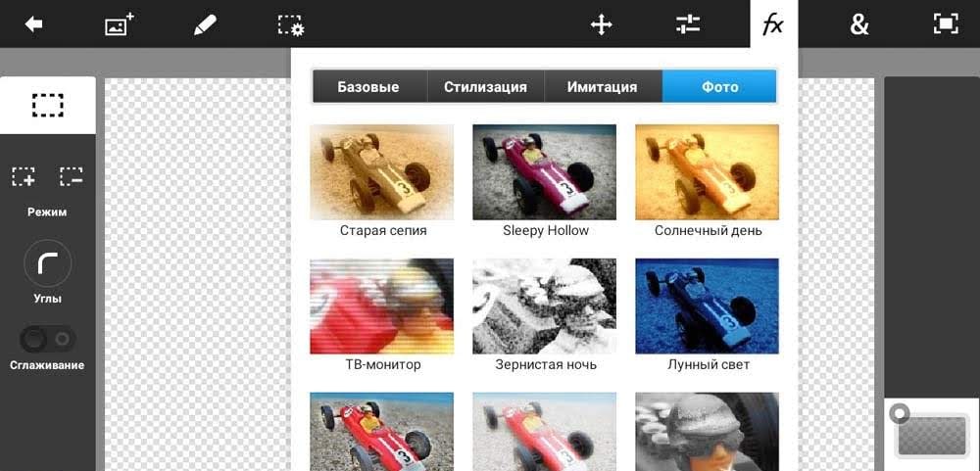Open the layer thumbnail in right panel
The image size is (980, 471).
pyautogui.click(x=932, y=434)
